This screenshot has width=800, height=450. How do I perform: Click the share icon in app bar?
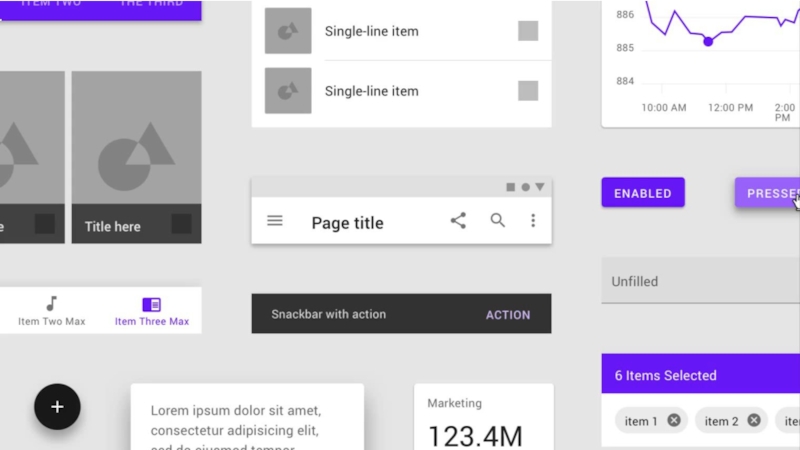pos(458,221)
